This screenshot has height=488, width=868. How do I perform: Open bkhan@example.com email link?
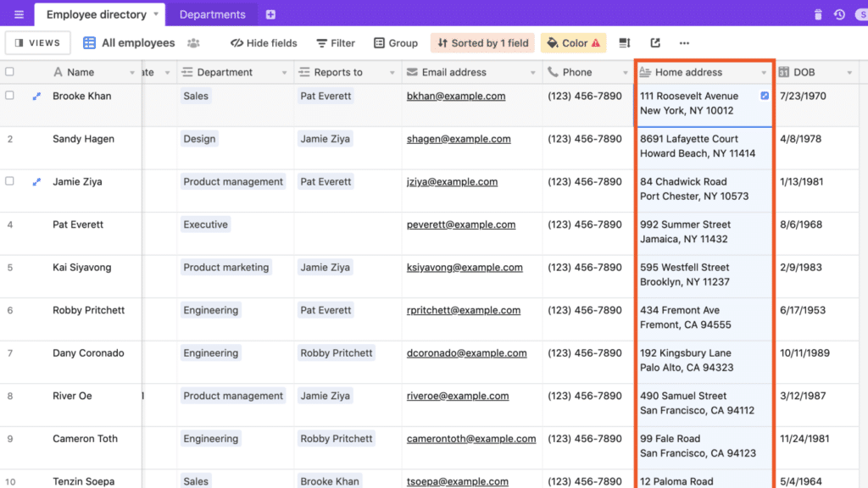point(456,97)
